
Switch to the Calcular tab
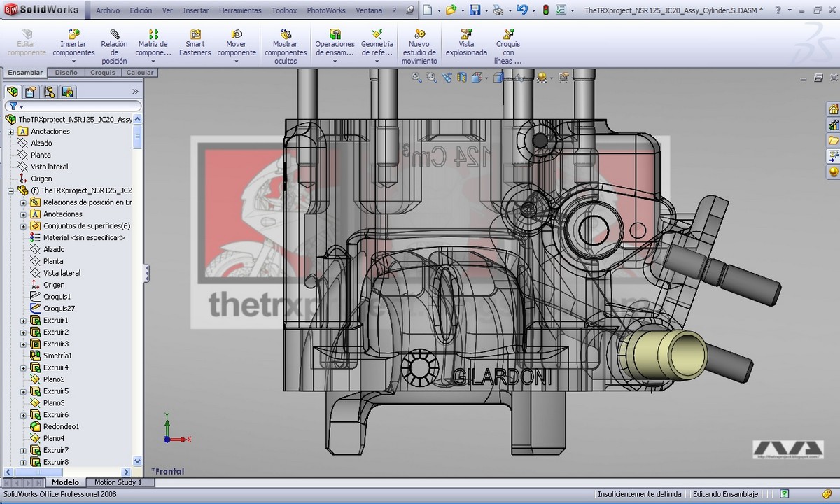[x=140, y=73]
